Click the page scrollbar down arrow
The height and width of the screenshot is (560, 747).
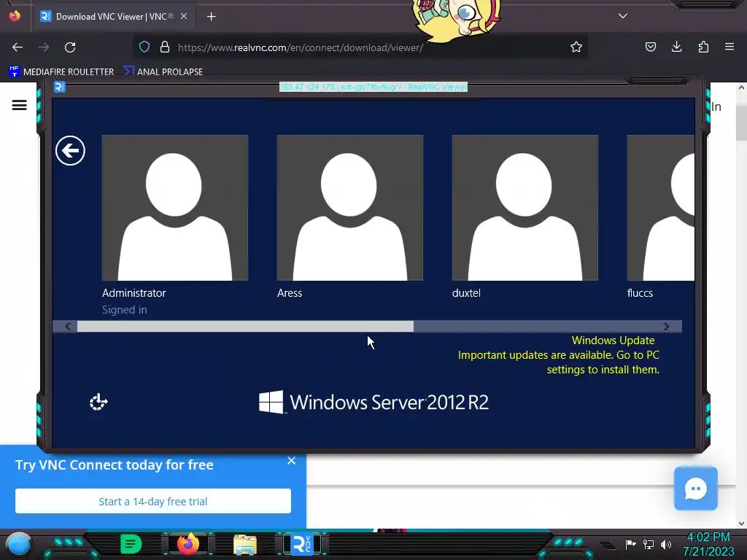(741, 524)
